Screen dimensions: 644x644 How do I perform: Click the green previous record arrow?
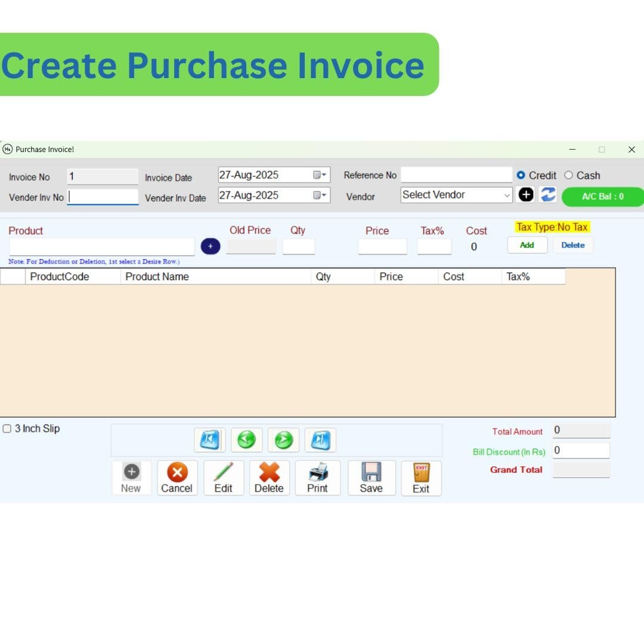click(246, 439)
